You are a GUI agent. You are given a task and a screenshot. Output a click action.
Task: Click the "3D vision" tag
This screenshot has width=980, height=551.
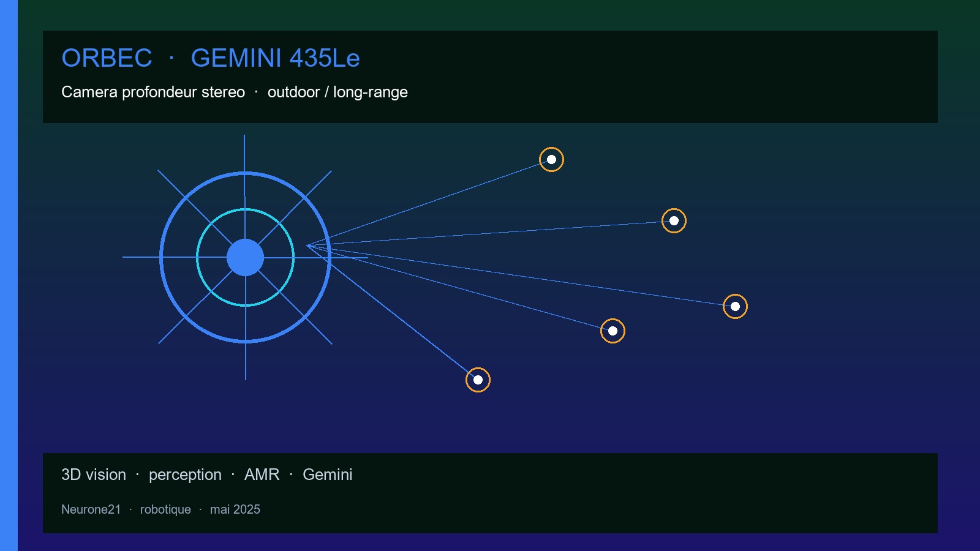click(94, 474)
